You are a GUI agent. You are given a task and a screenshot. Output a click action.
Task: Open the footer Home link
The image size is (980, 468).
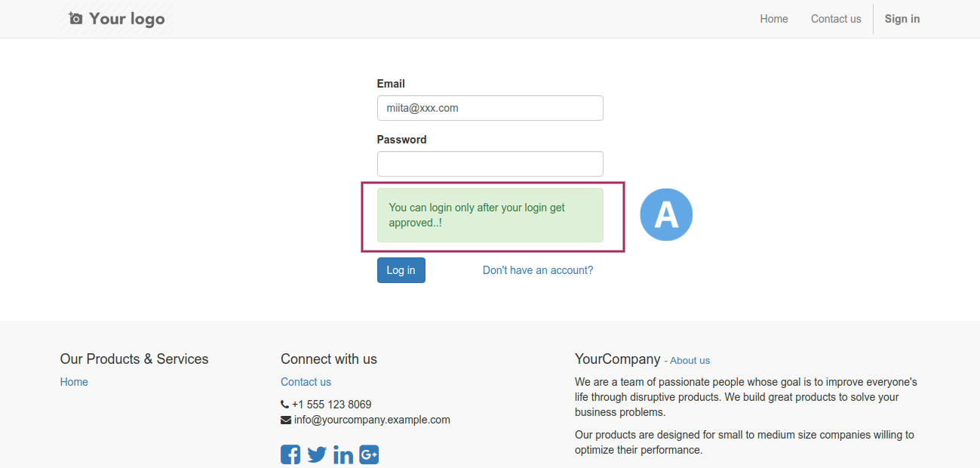(x=74, y=382)
